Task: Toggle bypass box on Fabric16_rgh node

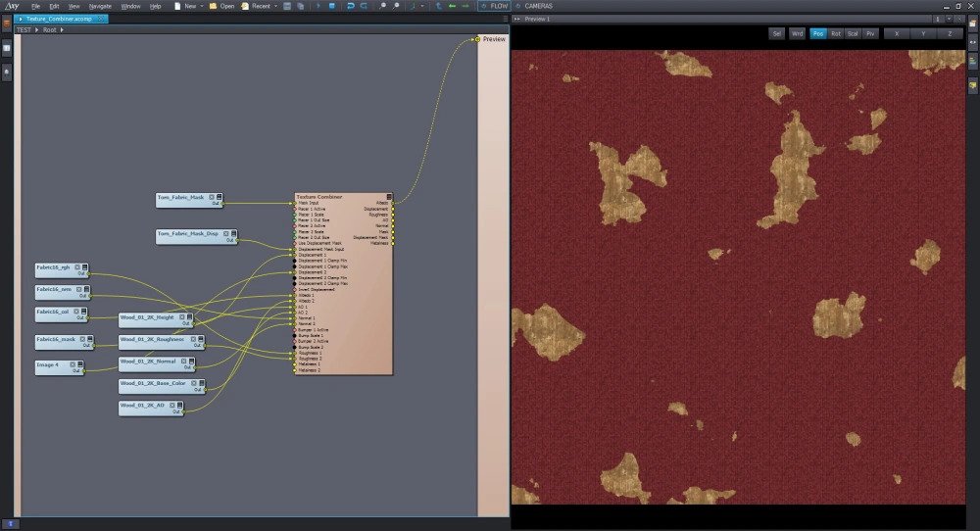Action: tap(77, 267)
